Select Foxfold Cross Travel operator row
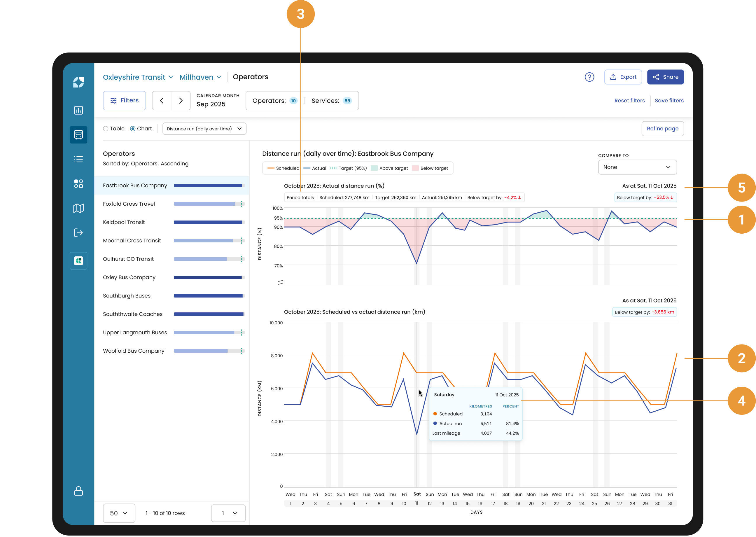This screenshot has width=756, height=537. [129, 204]
